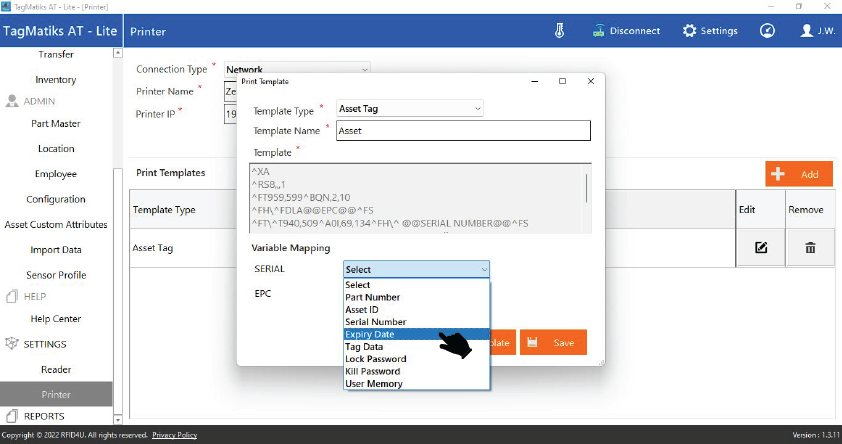Click the orange Add template button
Image resolution: width=842 pixels, height=444 pixels.
[798, 174]
